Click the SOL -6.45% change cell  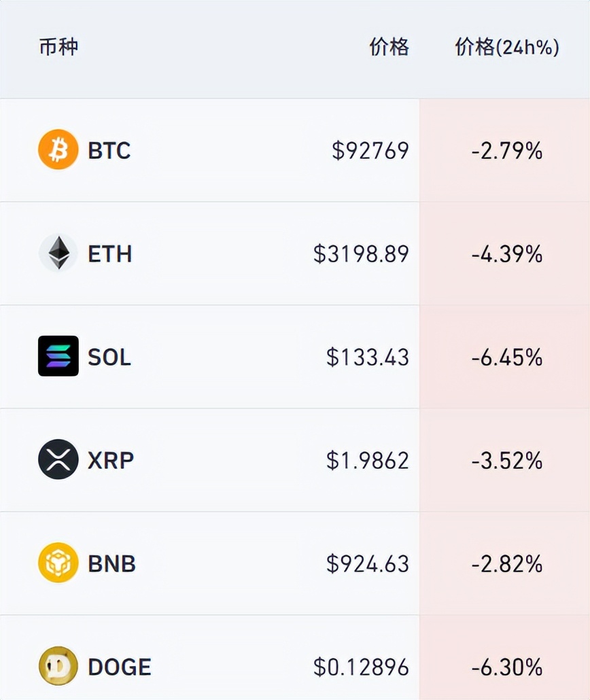click(x=506, y=357)
